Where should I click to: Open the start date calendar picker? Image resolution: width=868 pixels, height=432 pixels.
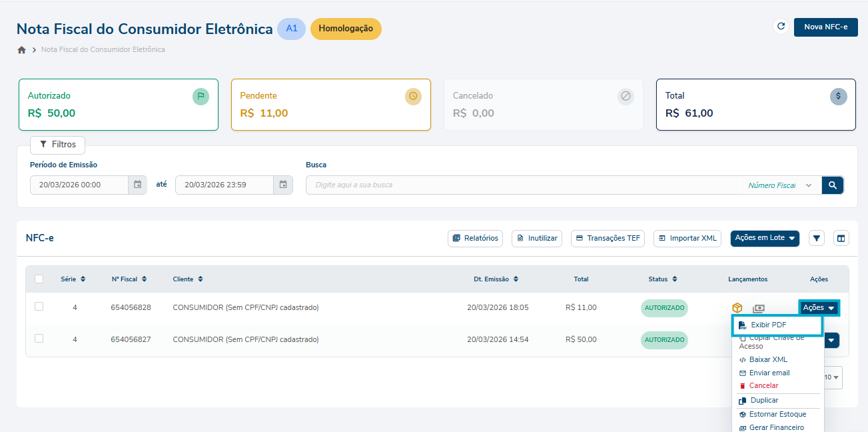pyautogui.click(x=137, y=185)
